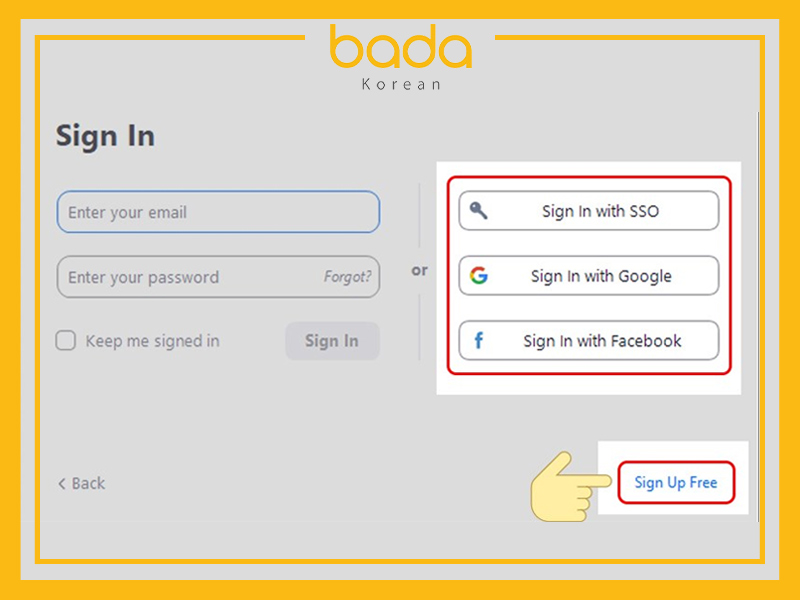
Task: Click the yellow pointing hand icon
Action: point(568,485)
